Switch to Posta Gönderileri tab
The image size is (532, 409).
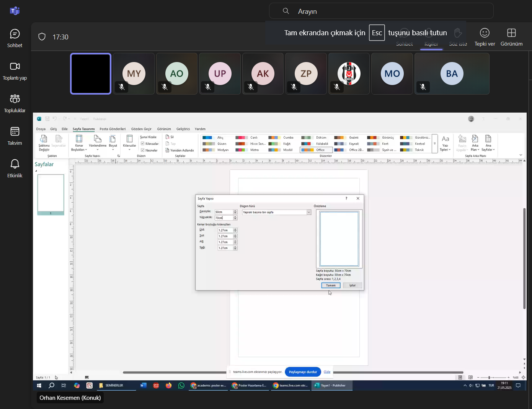pos(113,129)
